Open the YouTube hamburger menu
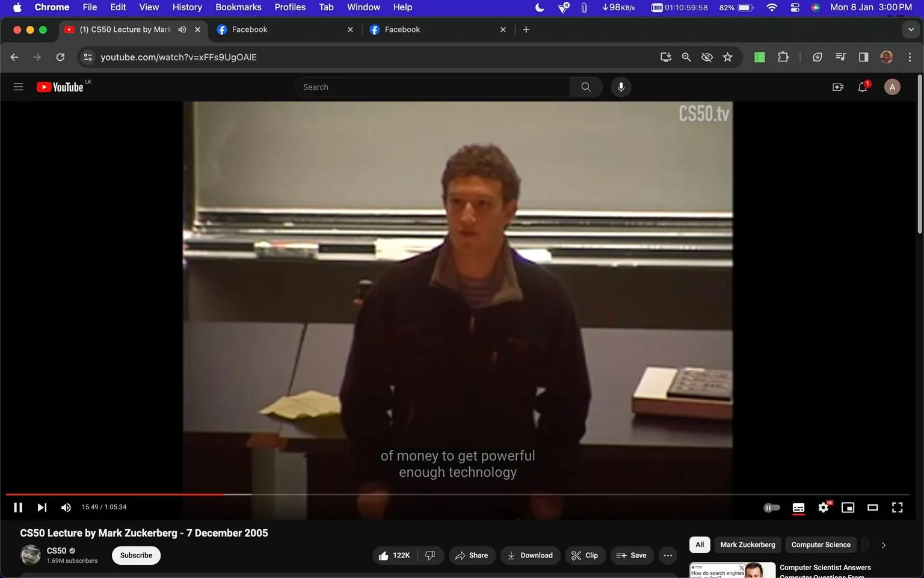The height and width of the screenshot is (578, 924). [18, 87]
